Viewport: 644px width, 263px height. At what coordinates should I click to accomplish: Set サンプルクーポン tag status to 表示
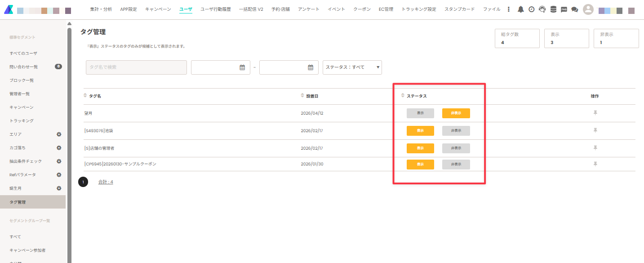click(x=420, y=165)
